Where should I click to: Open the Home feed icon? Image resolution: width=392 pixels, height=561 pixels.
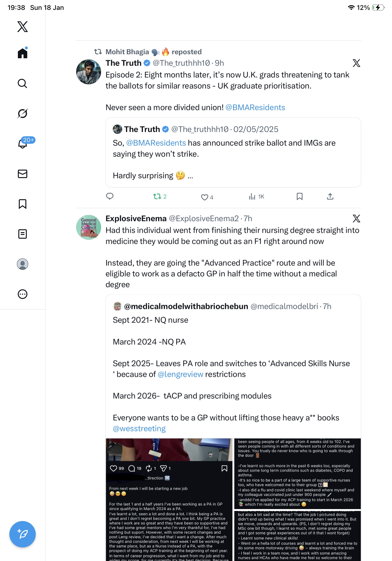click(23, 53)
